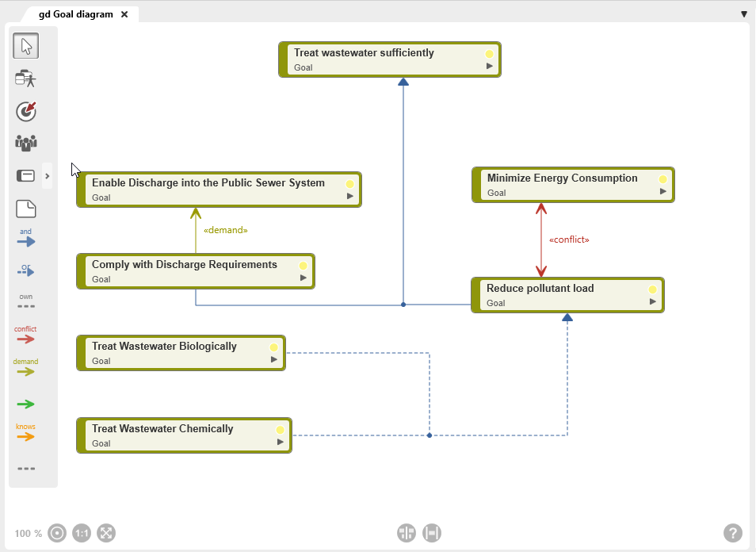Open help with the question mark icon
Image resolution: width=756 pixels, height=552 pixels.
733,533
